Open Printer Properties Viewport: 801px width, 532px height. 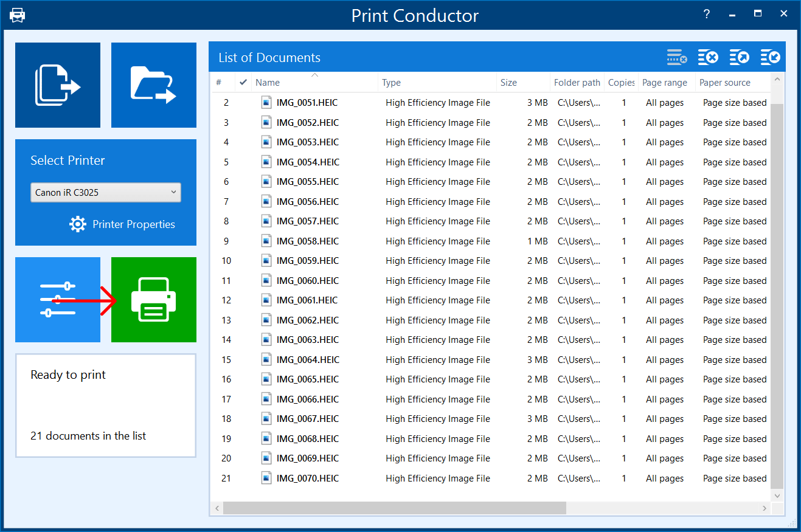122,224
